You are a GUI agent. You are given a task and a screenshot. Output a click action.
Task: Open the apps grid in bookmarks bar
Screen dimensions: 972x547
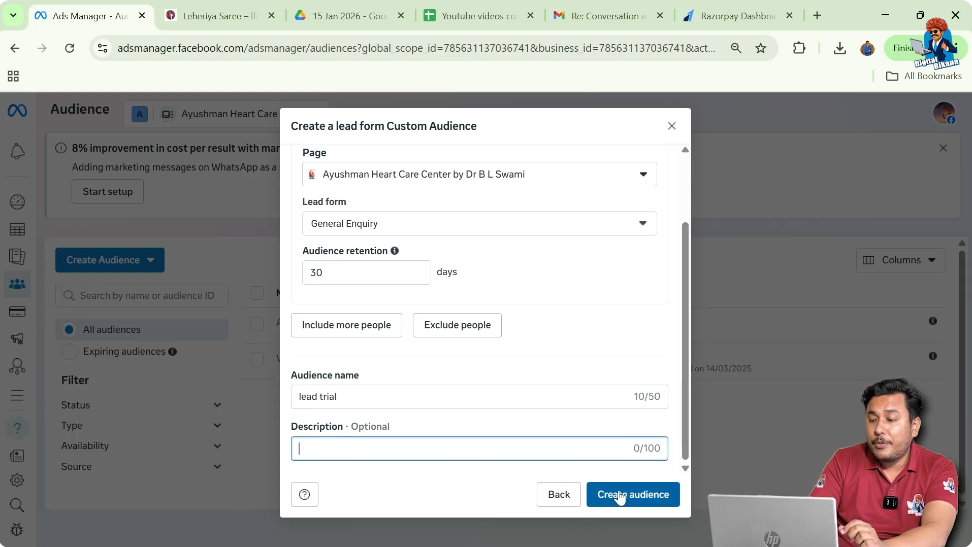point(13,76)
